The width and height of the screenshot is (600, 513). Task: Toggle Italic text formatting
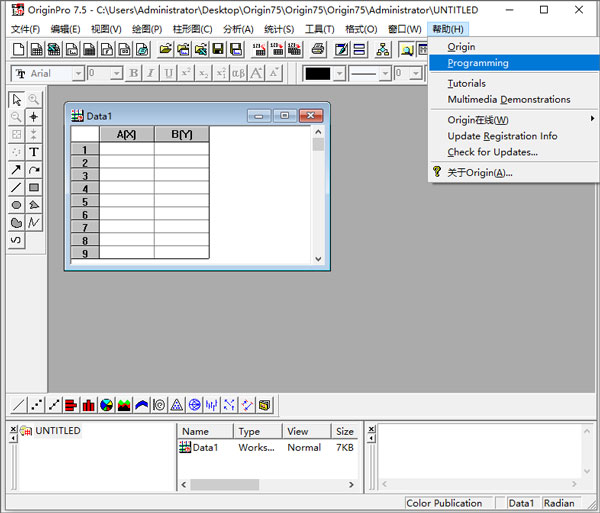pos(151,73)
